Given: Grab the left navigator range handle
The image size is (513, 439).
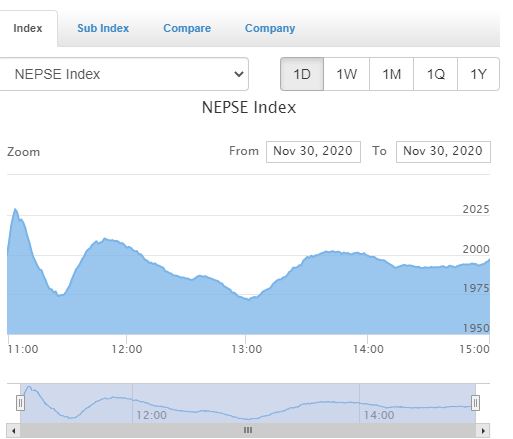Looking at the screenshot, I should [20, 403].
